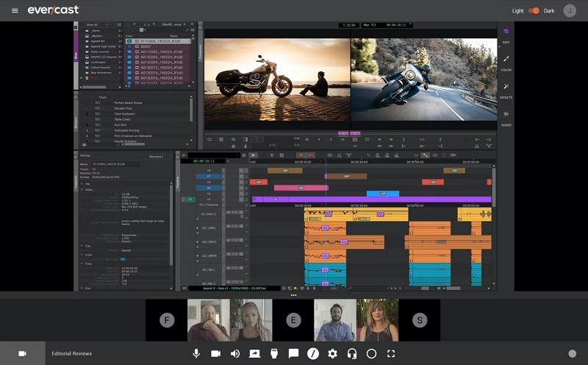Select participant E's avatar tile

pyautogui.click(x=293, y=320)
